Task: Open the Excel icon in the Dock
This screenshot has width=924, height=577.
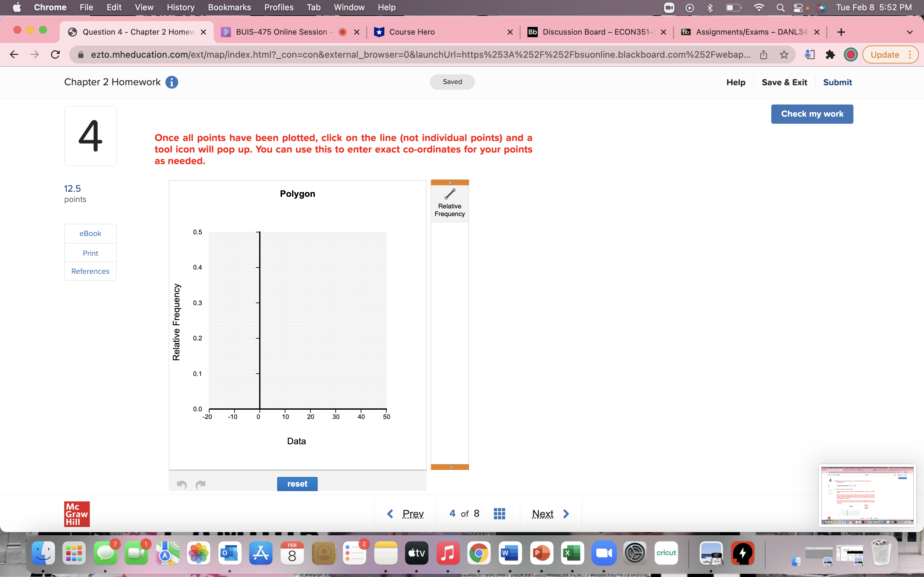Action: pos(572,553)
